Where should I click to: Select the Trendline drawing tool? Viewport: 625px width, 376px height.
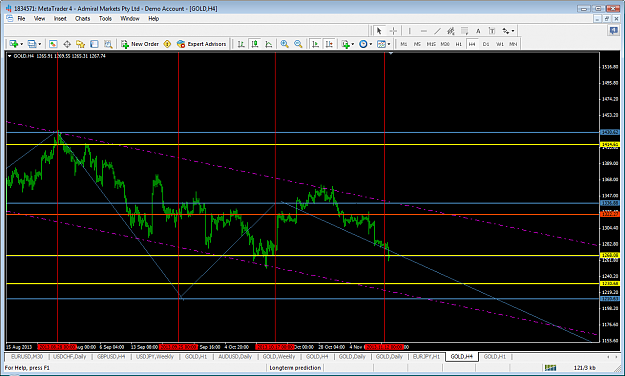click(x=437, y=31)
